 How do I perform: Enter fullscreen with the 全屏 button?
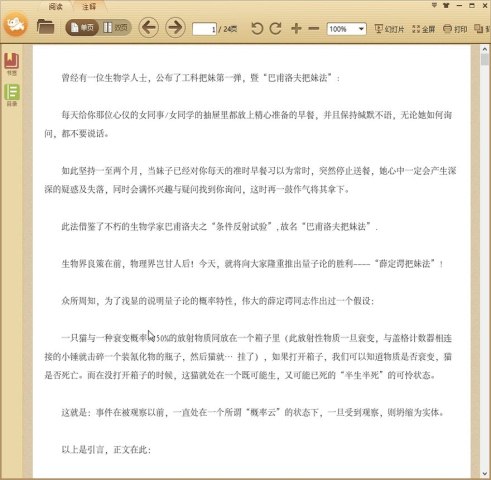[x=424, y=29]
